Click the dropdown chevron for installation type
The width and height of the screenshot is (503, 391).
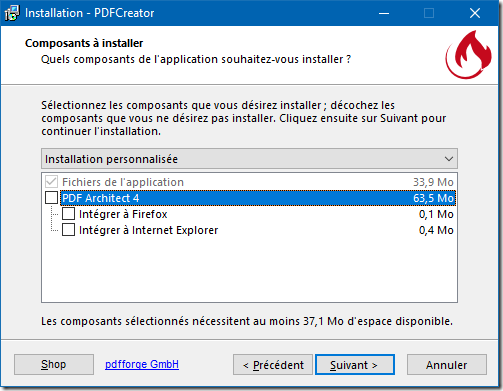click(449, 159)
